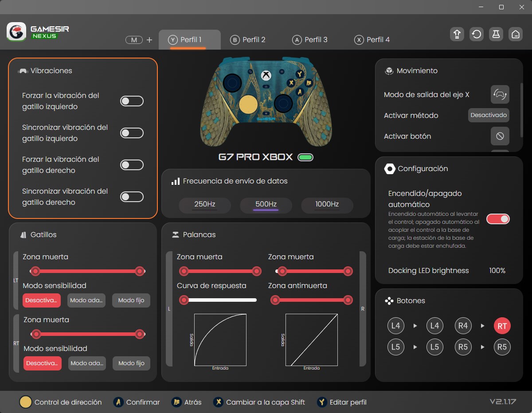Click the green battery indicator icon
The width and height of the screenshot is (532, 413).
tap(305, 157)
